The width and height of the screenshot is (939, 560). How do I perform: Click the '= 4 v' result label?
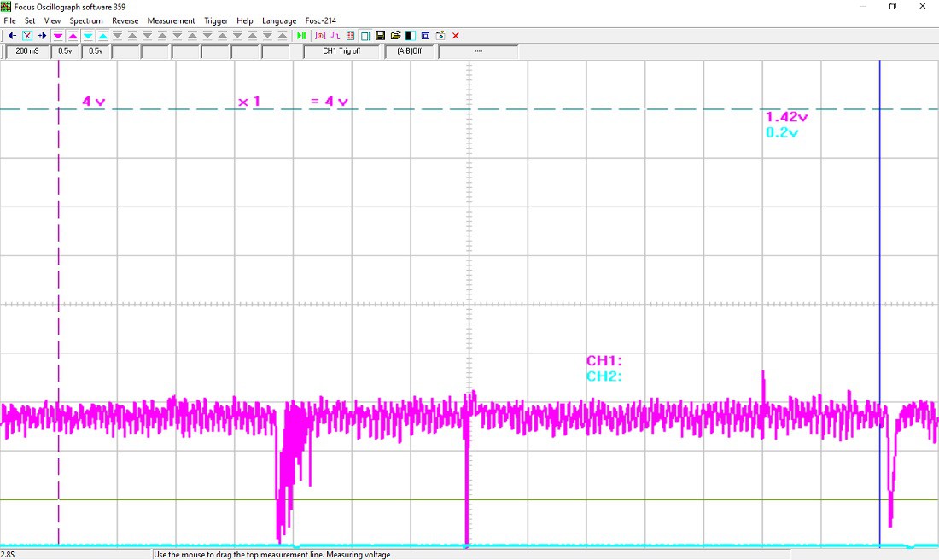(x=330, y=102)
